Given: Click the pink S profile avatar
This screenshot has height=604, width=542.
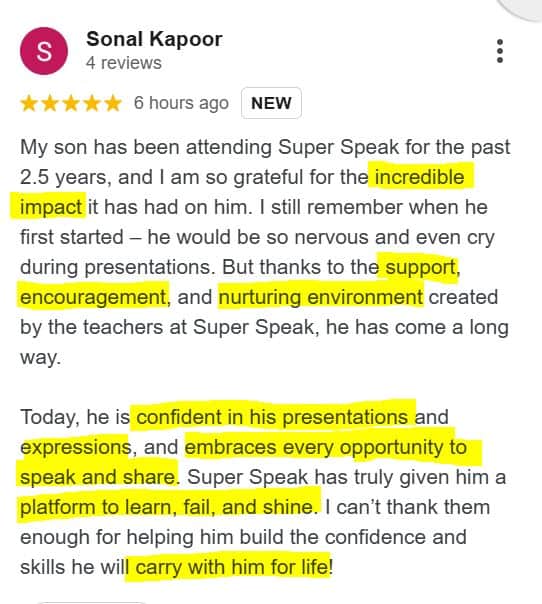Looking at the screenshot, I should 44,51.
